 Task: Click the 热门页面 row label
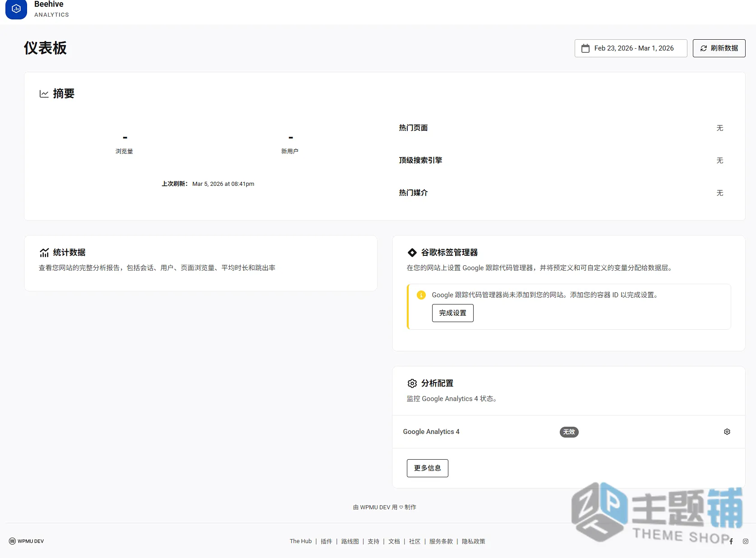(413, 128)
